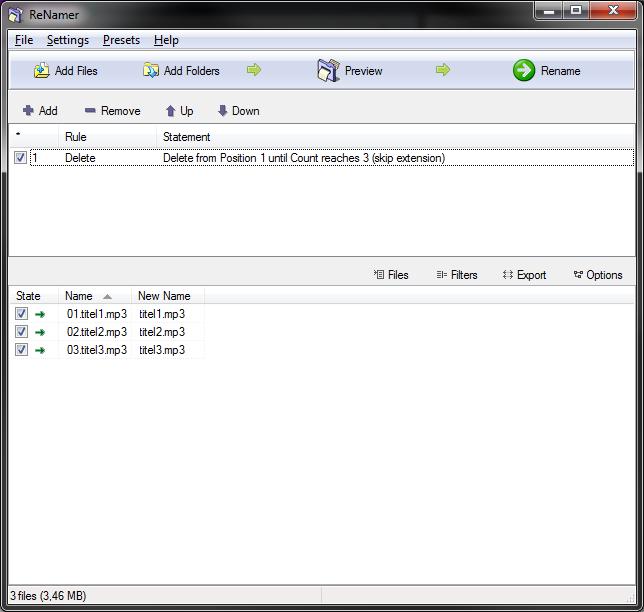Uncheck the 03.titel3.mp3 file checkbox

click(x=21, y=350)
